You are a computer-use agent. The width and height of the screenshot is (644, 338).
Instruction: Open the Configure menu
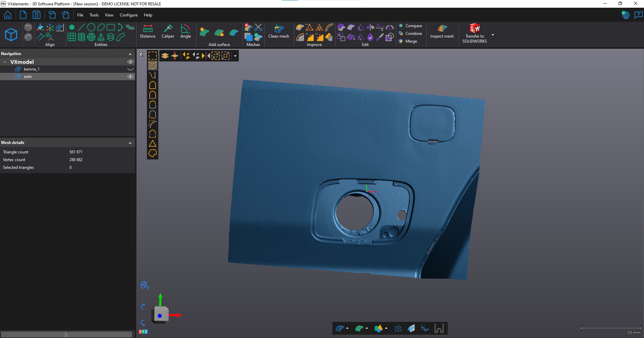(128, 15)
